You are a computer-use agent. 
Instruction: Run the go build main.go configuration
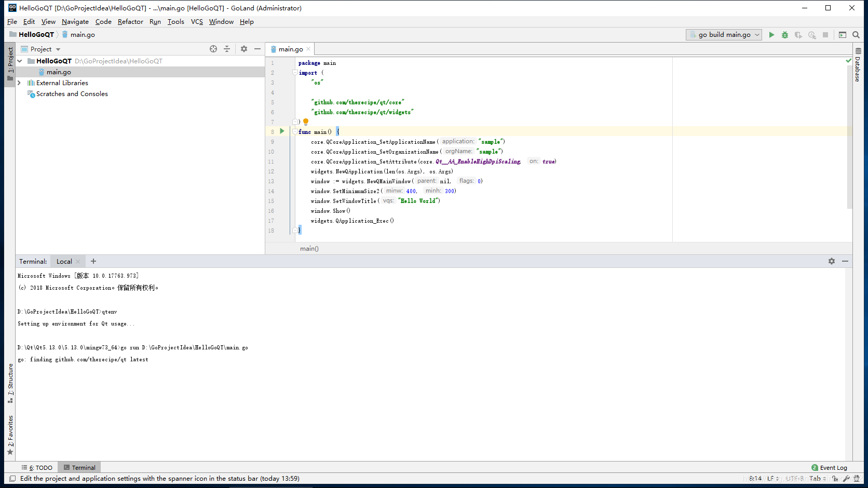[x=771, y=35]
